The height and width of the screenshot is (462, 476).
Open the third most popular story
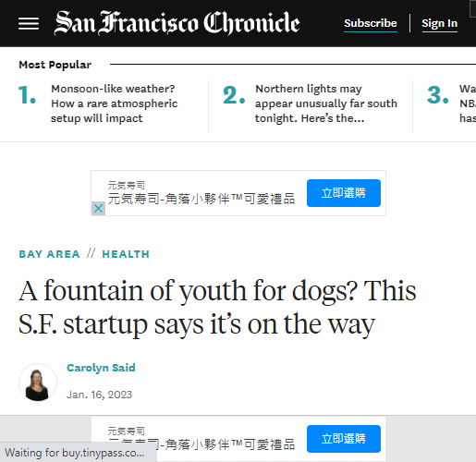[x=468, y=103]
